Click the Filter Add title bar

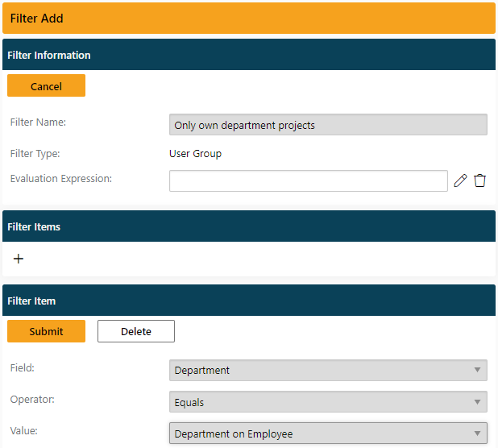(249, 18)
